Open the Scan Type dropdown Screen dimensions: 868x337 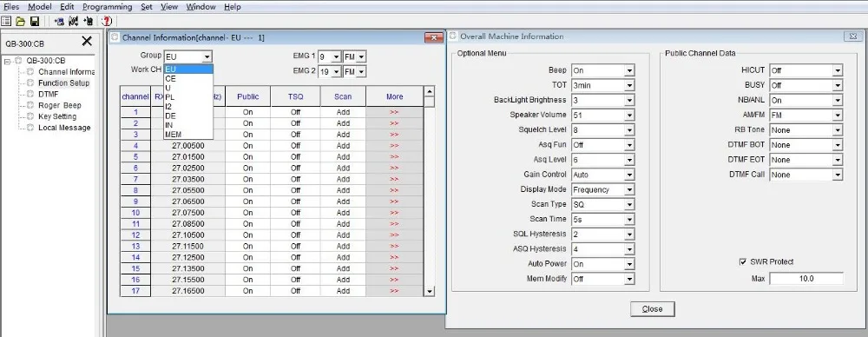click(x=628, y=204)
